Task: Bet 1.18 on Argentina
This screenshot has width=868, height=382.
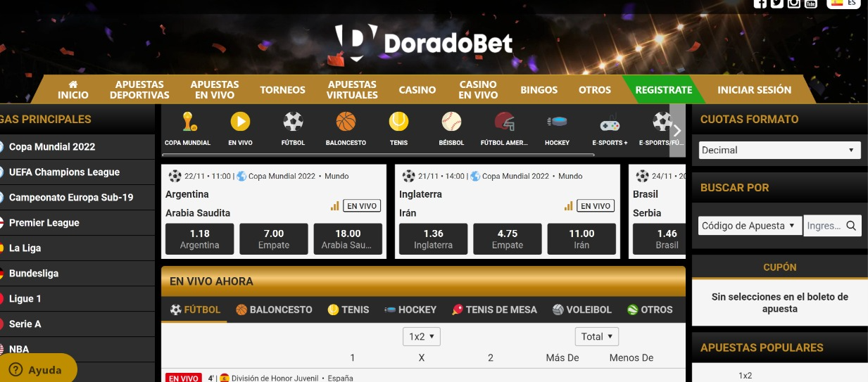Action: point(200,239)
